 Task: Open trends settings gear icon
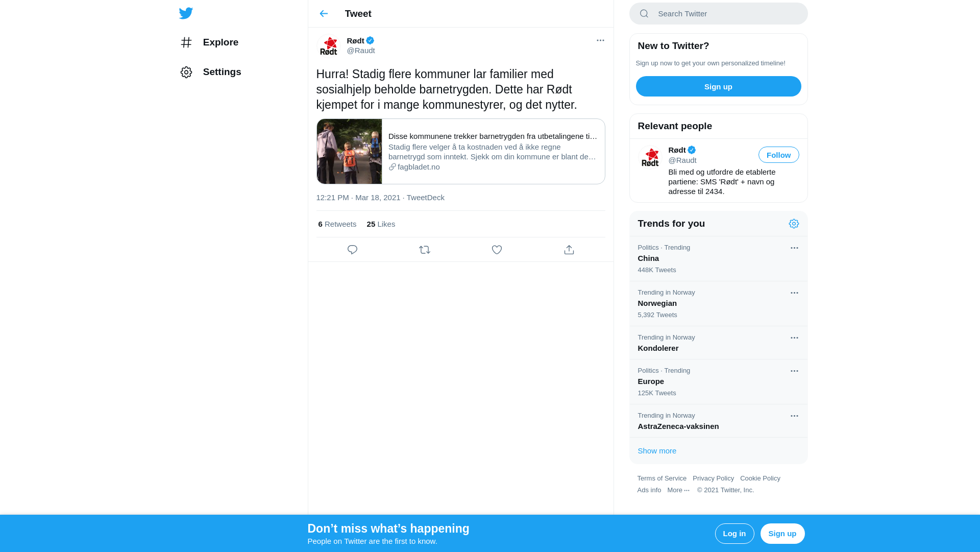pos(794,224)
